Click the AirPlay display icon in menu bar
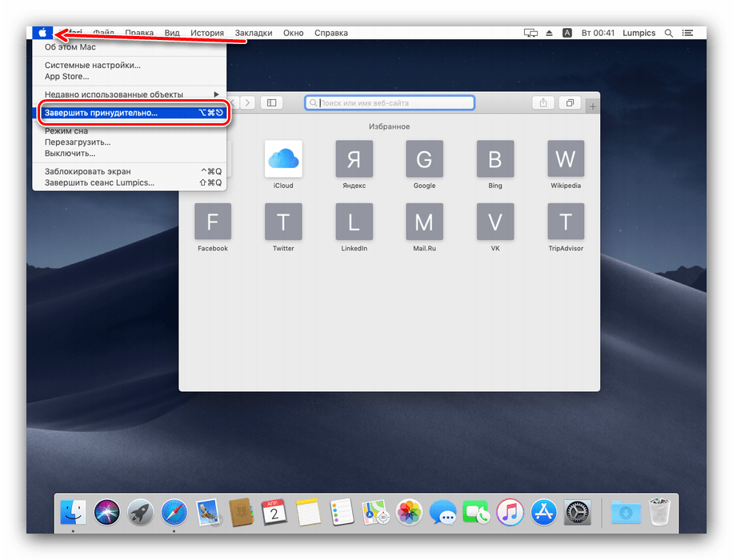 (531, 33)
